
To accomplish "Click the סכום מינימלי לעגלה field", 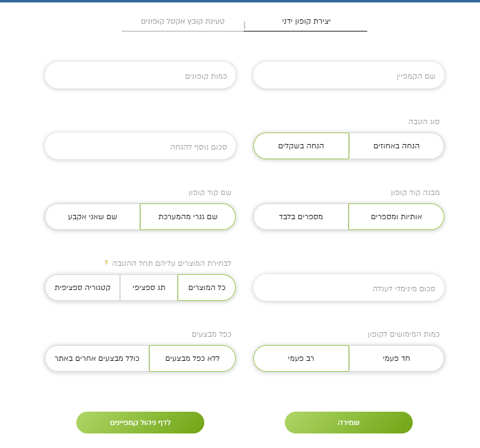I will 348,288.
